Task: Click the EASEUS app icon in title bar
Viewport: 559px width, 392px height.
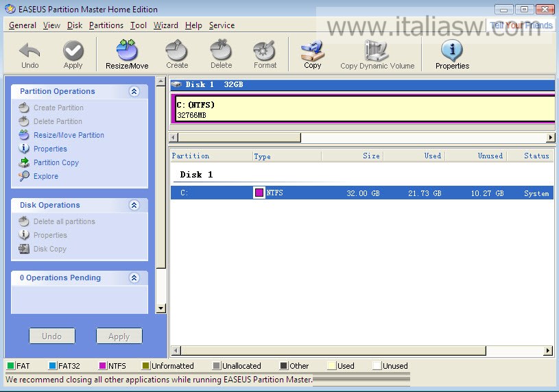Action: 10,8
